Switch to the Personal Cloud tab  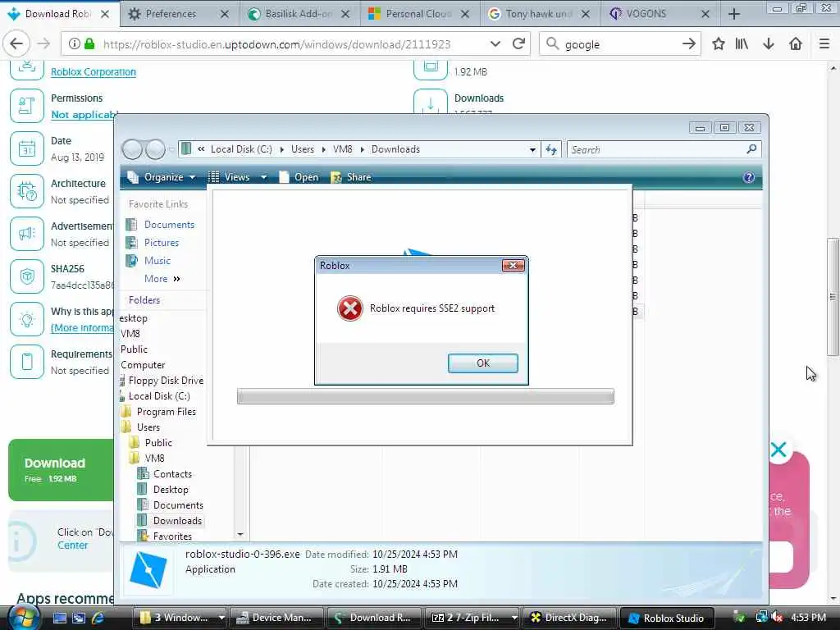[x=418, y=14]
